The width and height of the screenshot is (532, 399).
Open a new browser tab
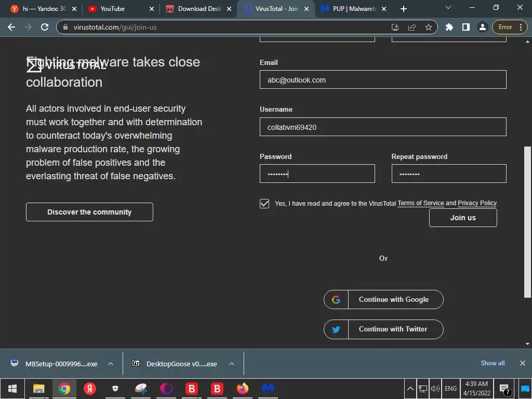[x=403, y=9]
